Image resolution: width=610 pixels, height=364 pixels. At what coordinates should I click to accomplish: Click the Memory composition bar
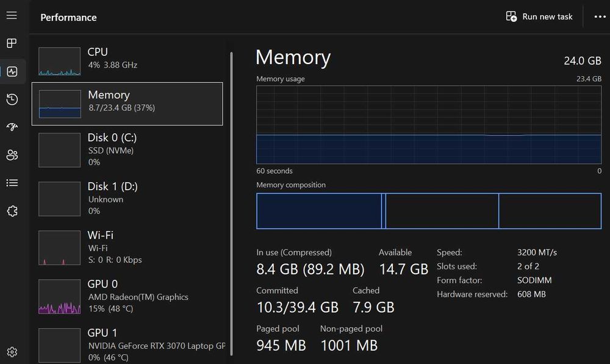coord(428,211)
